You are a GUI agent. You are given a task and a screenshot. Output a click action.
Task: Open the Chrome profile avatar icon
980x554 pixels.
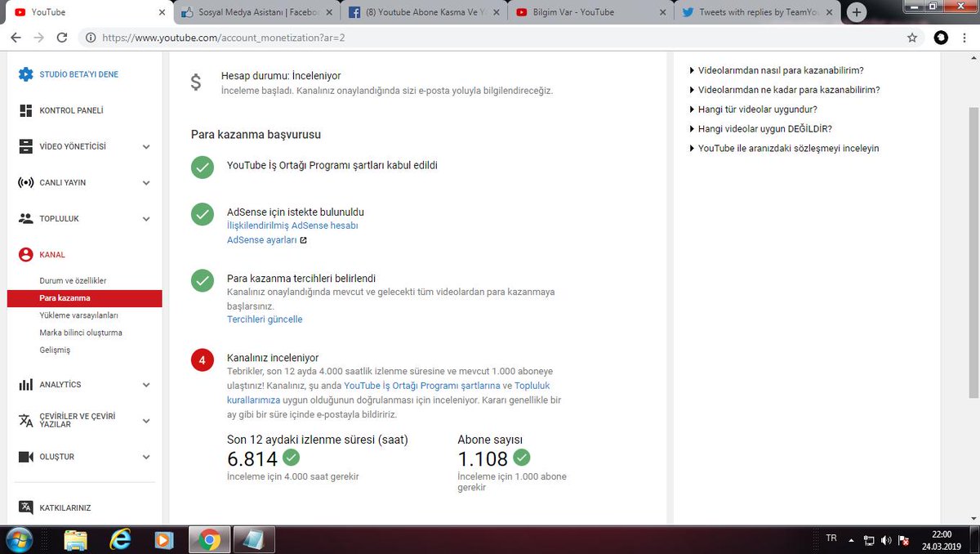click(x=942, y=38)
